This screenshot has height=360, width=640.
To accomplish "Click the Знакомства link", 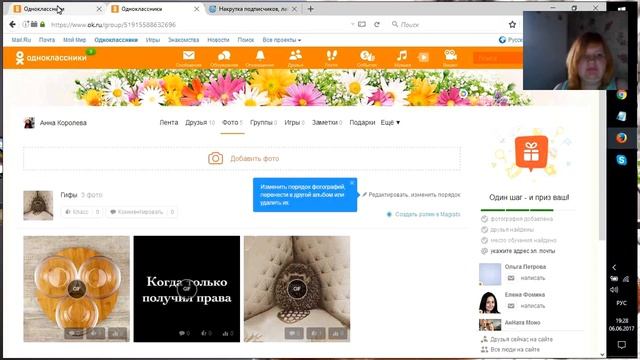I will (183, 40).
